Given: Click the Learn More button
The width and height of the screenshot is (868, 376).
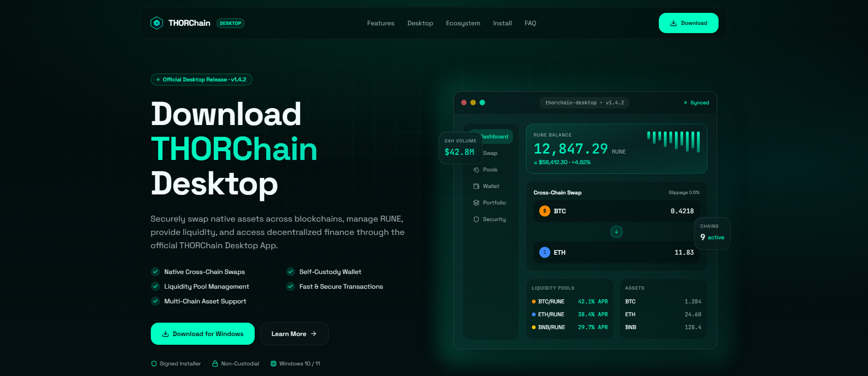Looking at the screenshot, I should click(x=294, y=334).
